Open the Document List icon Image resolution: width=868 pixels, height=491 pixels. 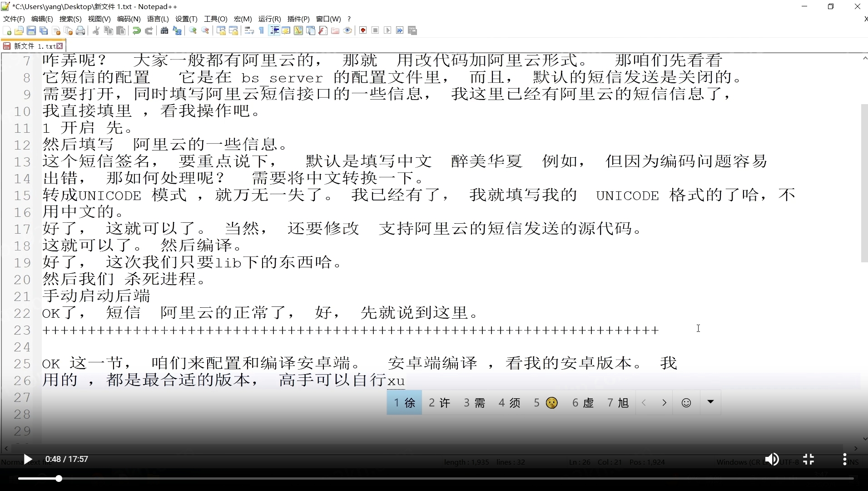tap(311, 30)
